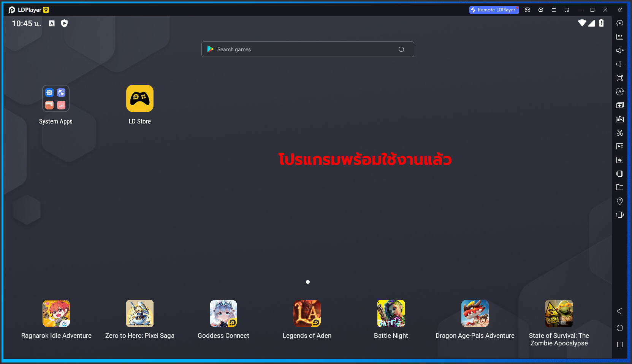Open the game center gamepad menu
This screenshot has width=632, height=364.
click(x=527, y=10)
